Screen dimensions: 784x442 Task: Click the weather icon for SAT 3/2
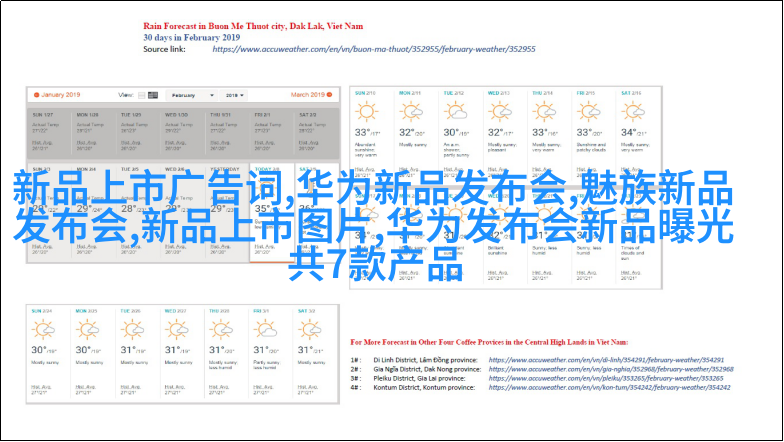pyautogui.click(x=310, y=330)
